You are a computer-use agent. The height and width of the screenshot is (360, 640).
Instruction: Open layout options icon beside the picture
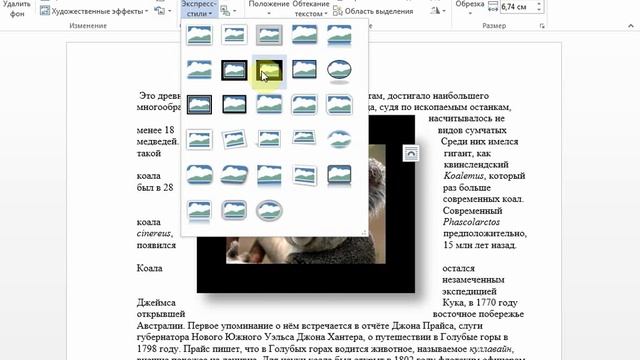(x=411, y=153)
